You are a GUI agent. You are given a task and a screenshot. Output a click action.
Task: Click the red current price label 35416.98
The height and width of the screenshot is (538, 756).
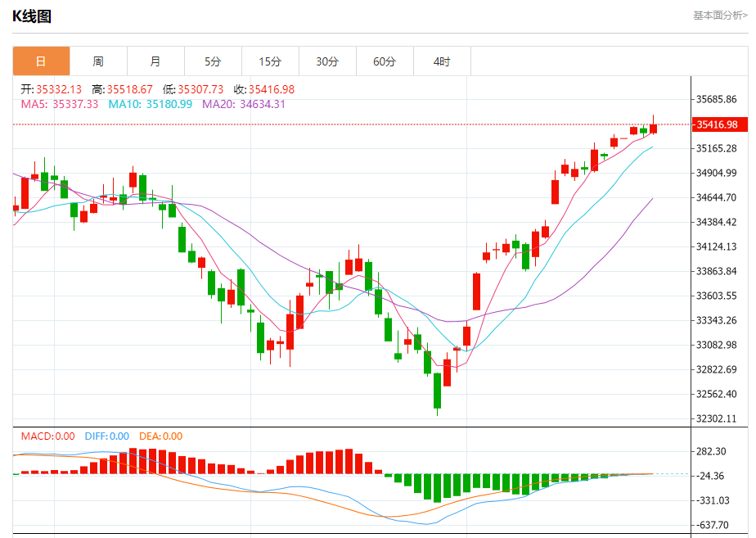719,124
